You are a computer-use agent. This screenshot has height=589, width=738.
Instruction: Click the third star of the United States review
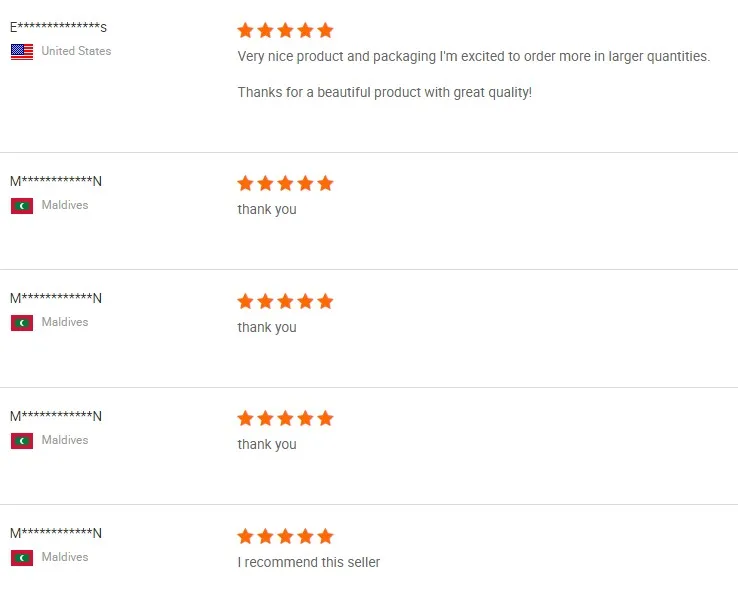pos(285,31)
